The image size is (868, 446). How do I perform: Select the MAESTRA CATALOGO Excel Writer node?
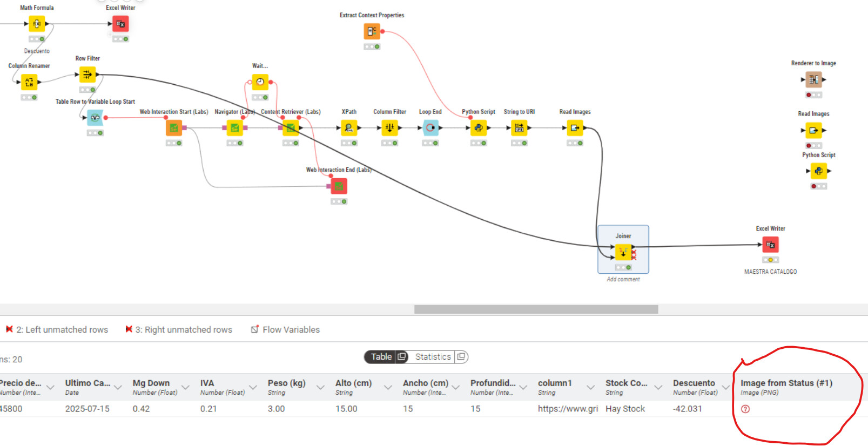[770, 245]
